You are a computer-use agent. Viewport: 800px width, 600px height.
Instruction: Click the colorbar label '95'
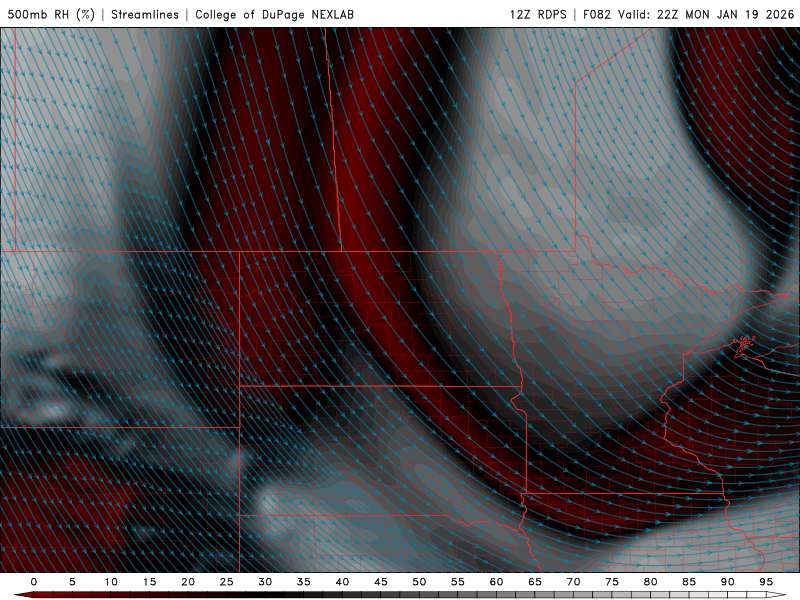click(x=766, y=582)
